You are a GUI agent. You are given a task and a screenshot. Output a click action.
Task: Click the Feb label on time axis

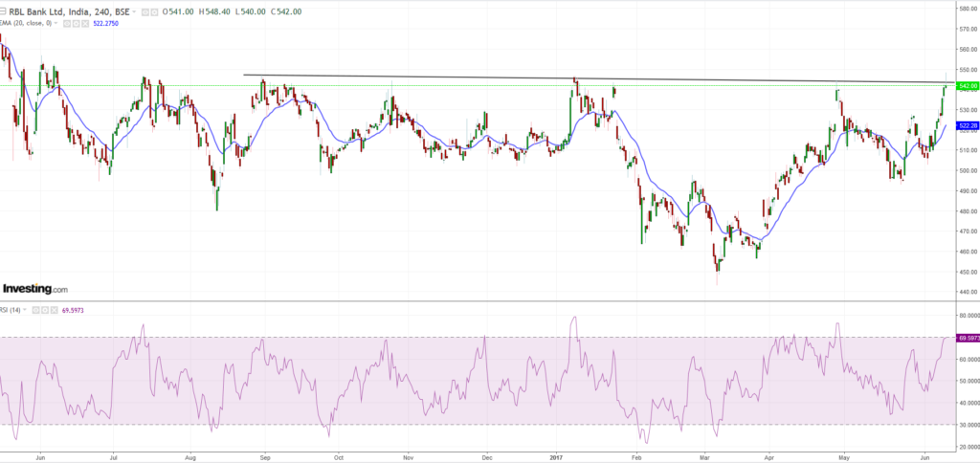click(x=636, y=456)
